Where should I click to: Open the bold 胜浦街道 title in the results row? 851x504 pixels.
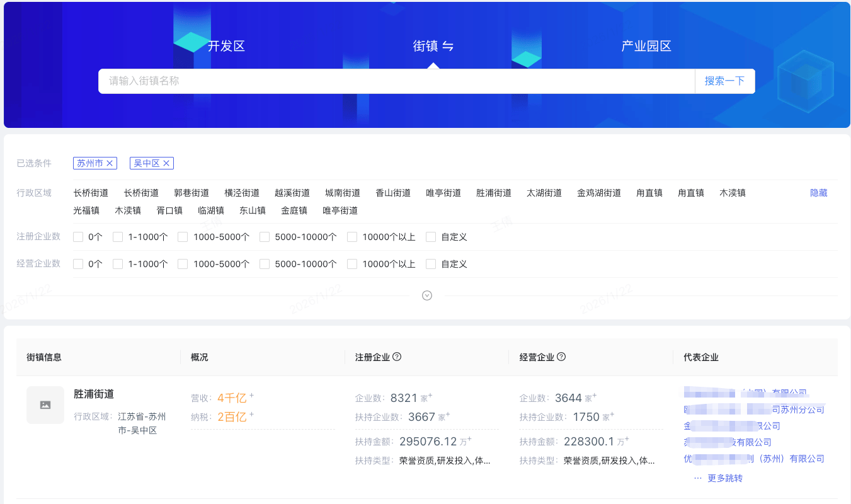[94, 394]
